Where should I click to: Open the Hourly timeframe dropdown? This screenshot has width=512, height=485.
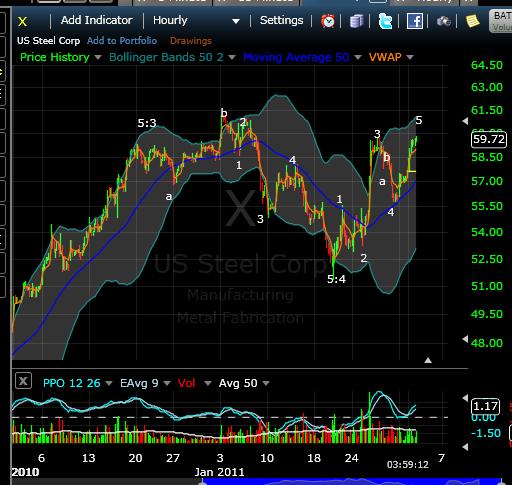pos(196,21)
